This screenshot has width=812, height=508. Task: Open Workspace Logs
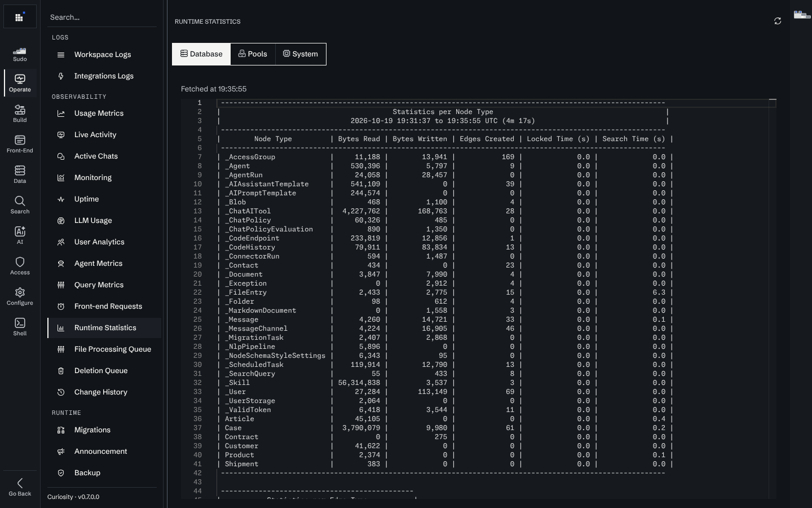click(x=104, y=55)
